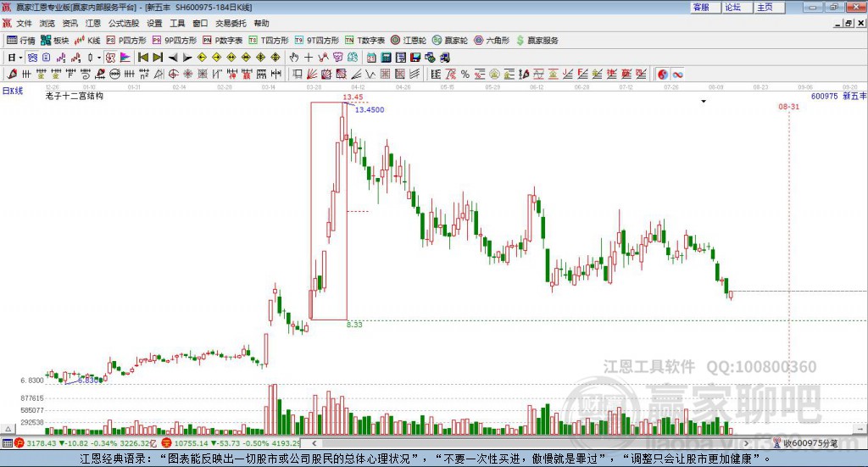The height and width of the screenshot is (467, 868).
Task: Open the P数字表 number table
Action: [x=223, y=41]
